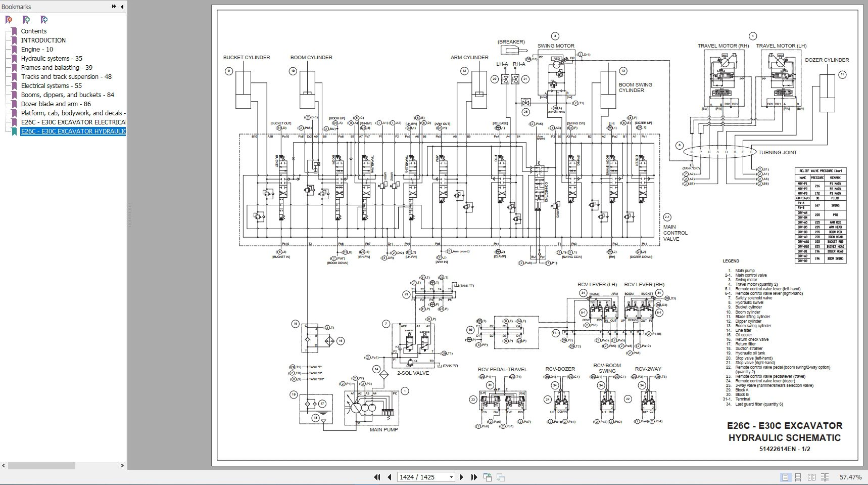Toggle two-page spread view
Viewport: 868px width, 485px height.
pos(811,476)
